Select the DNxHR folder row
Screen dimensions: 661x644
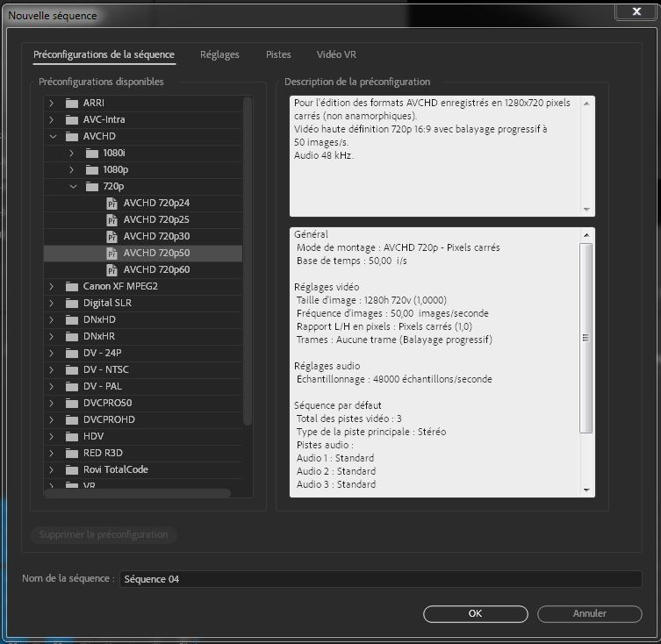point(143,336)
